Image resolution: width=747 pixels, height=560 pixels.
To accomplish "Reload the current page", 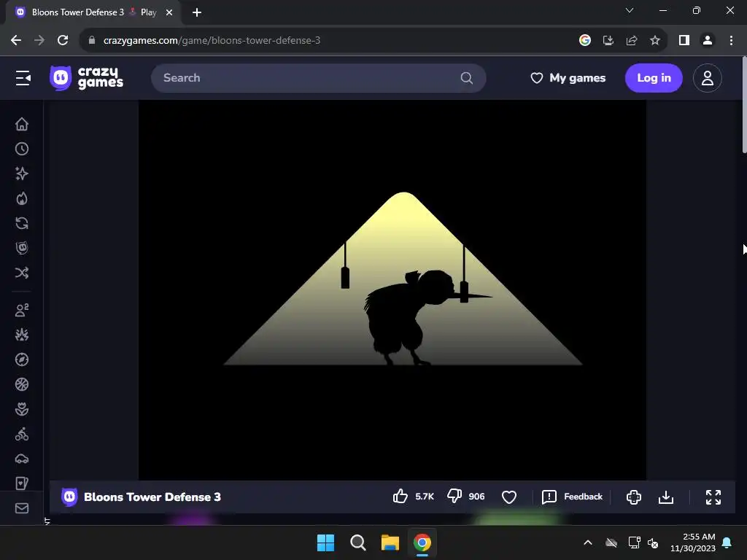I will click(x=63, y=41).
